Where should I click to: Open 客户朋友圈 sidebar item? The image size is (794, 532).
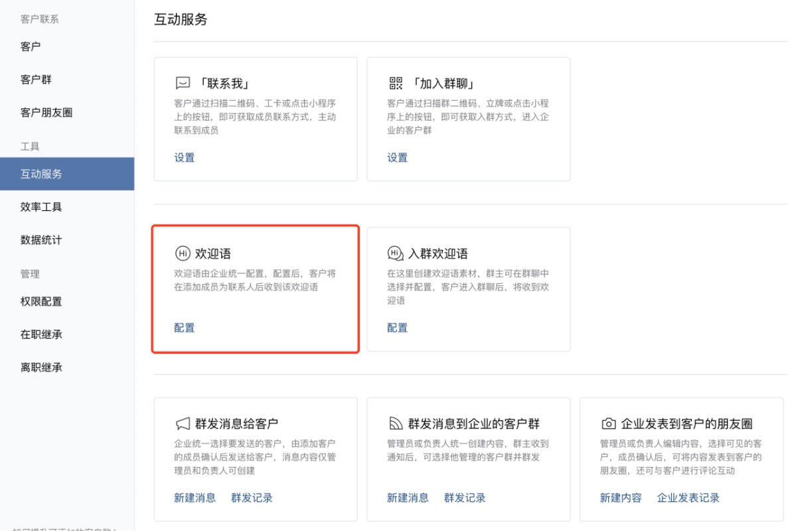(x=46, y=113)
